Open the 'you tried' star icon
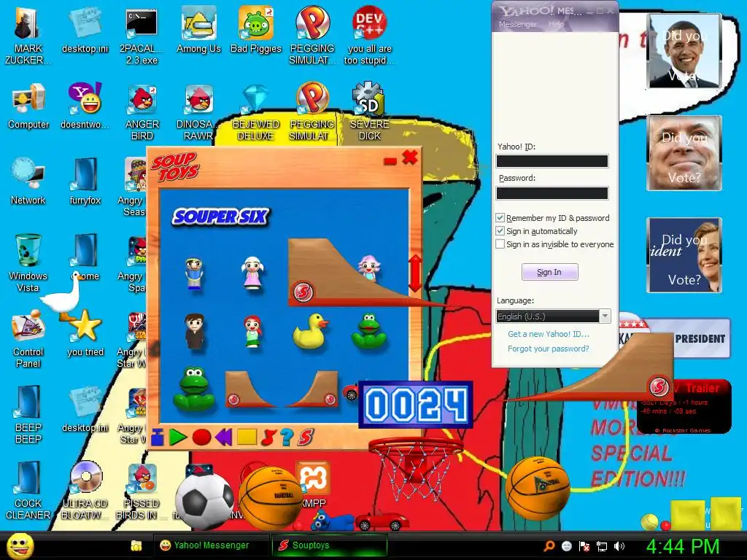 click(85, 333)
